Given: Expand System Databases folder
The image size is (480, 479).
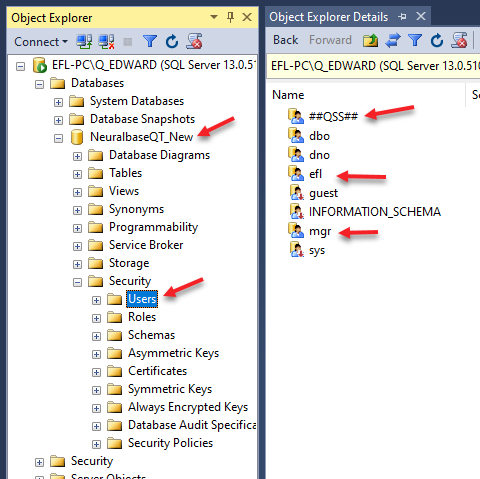Looking at the screenshot, I should 58,102.
